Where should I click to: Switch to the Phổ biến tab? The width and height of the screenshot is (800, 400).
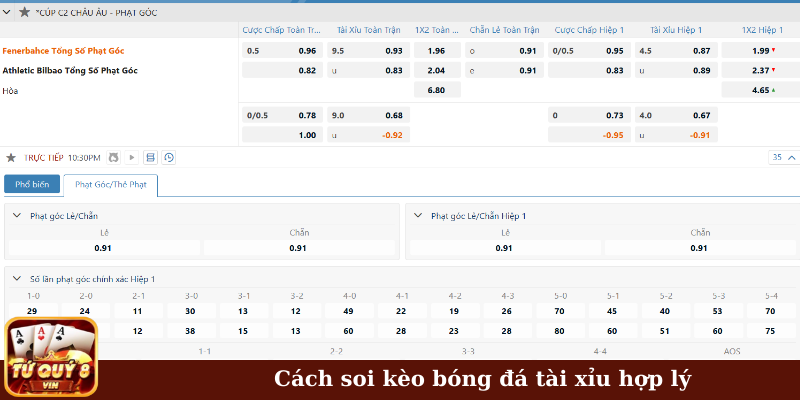[32, 184]
